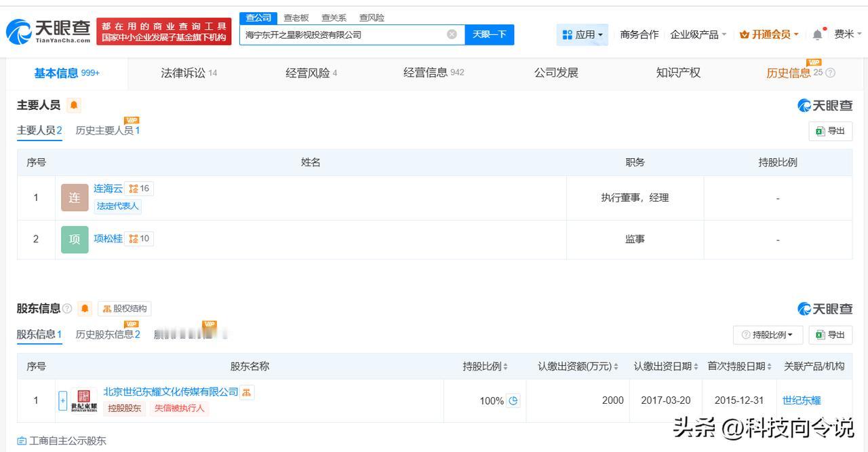The image size is (868, 452).
Task: Open the 应用 dropdown menu
Action: tap(583, 35)
